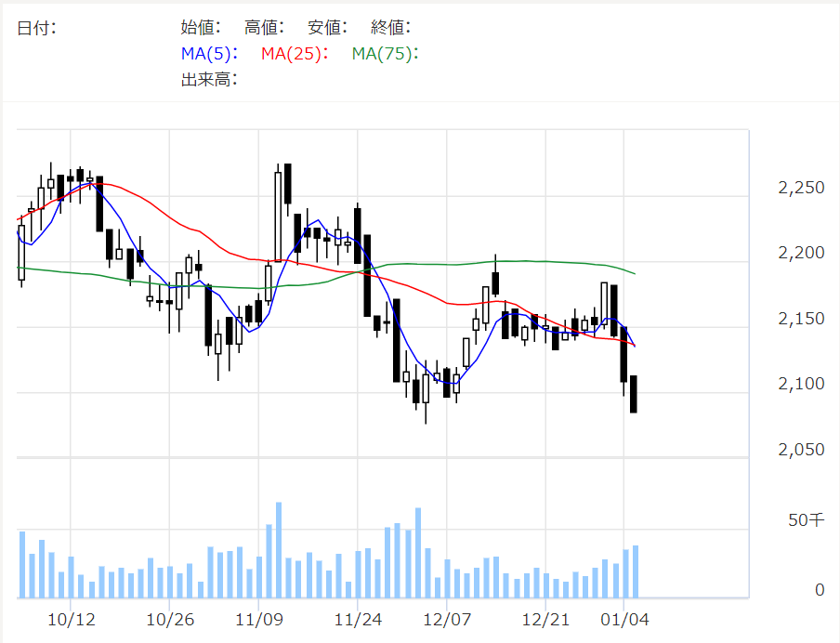The image size is (840, 643).
Task: Click the green MA(75) legend label
Action: coord(385,54)
